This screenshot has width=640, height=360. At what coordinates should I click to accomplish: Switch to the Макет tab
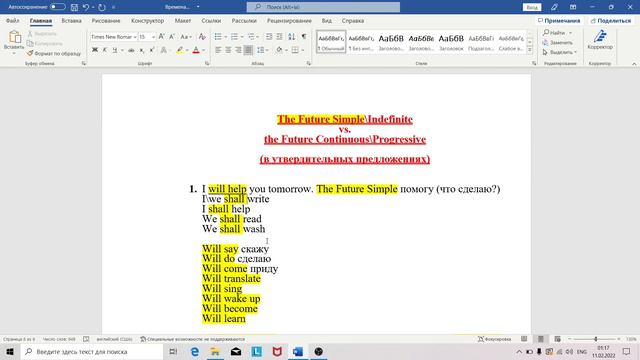click(x=182, y=20)
